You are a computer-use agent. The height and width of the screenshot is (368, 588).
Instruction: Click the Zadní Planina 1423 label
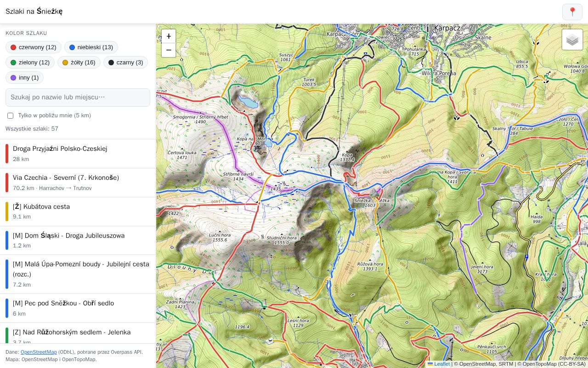tap(180, 304)
